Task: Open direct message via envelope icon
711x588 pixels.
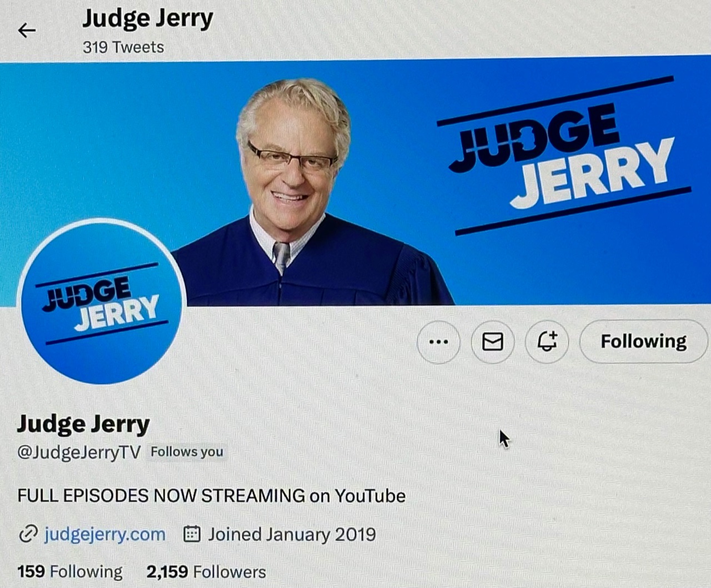Action: click(493, 341)
